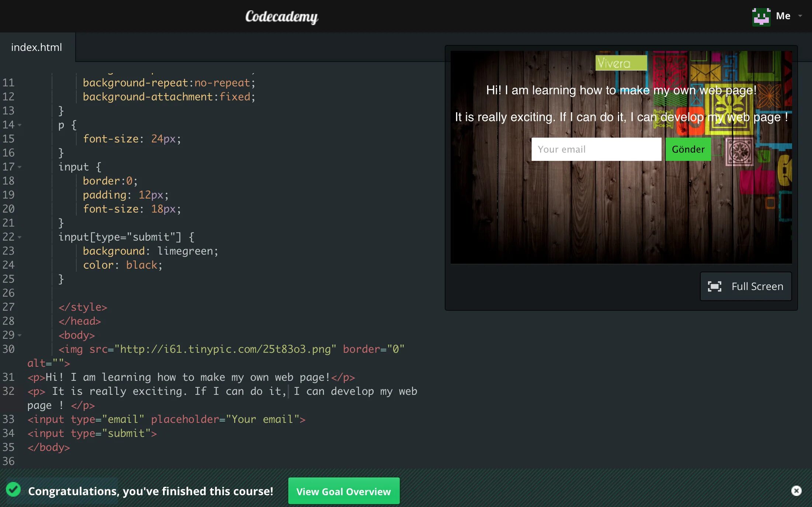Open the Me account dropdown arrow
The height and width of the screenshot is (507, 812).
point(800,16)
